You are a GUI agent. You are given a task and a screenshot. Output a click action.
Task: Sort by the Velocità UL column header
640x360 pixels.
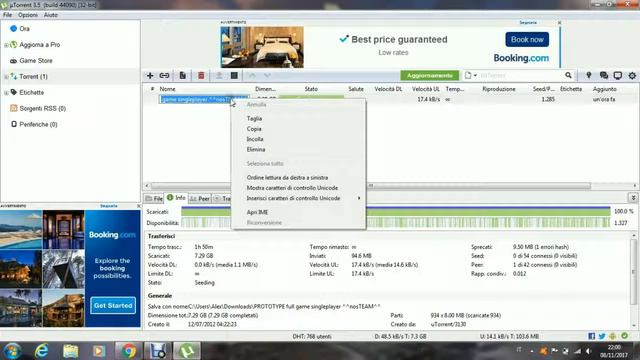[x=426, y=89]
